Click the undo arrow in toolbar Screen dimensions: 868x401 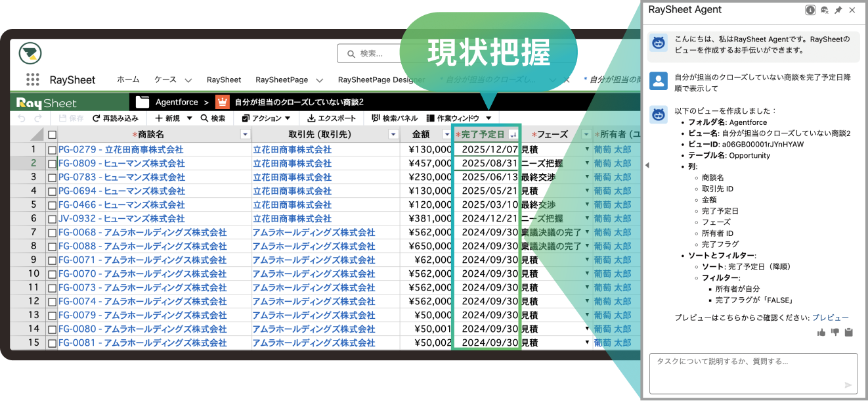click(x=22, y=118)
